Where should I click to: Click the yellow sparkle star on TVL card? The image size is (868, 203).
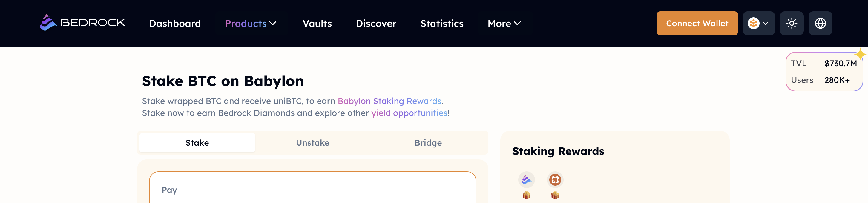click(x=860, y=54)
